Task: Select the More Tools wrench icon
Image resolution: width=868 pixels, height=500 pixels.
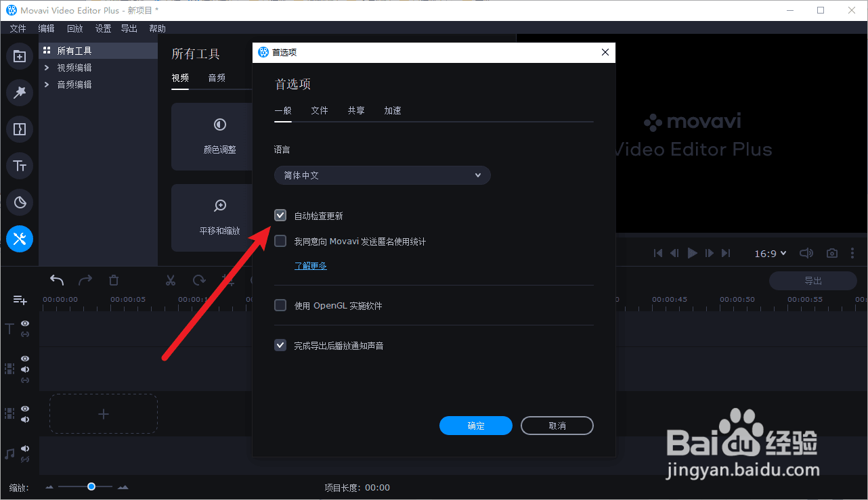Action: pos(20,239)
